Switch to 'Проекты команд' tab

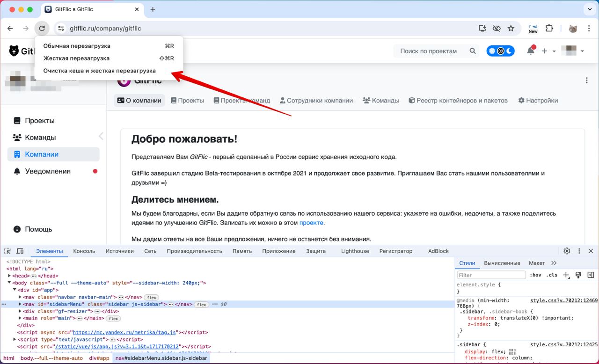pos(241,101)
